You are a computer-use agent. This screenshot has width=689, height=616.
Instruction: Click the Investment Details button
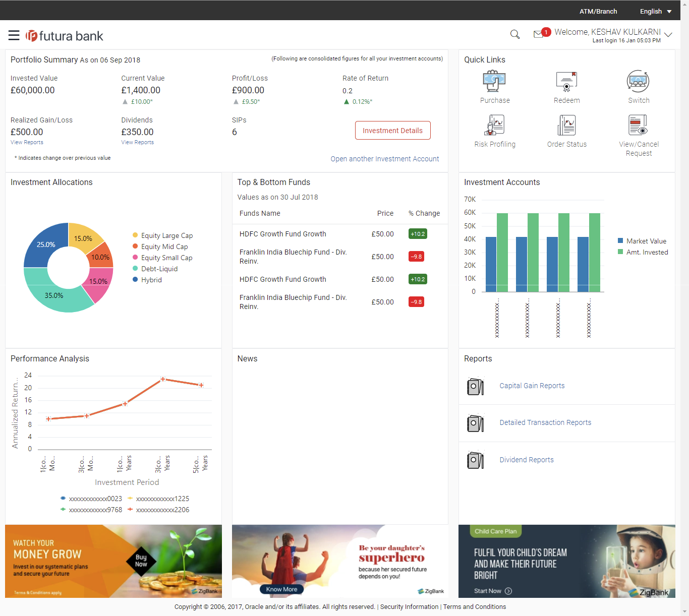tap(392, 131)
